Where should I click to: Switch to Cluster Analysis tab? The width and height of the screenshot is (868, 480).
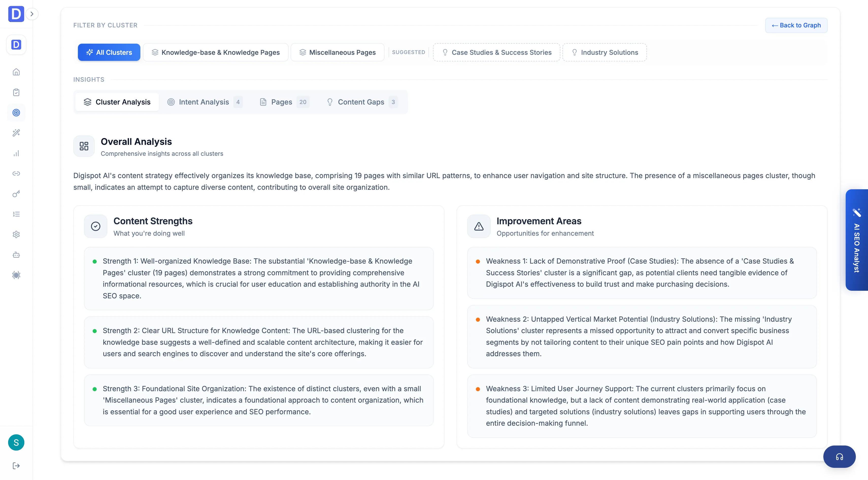(117, 102)
